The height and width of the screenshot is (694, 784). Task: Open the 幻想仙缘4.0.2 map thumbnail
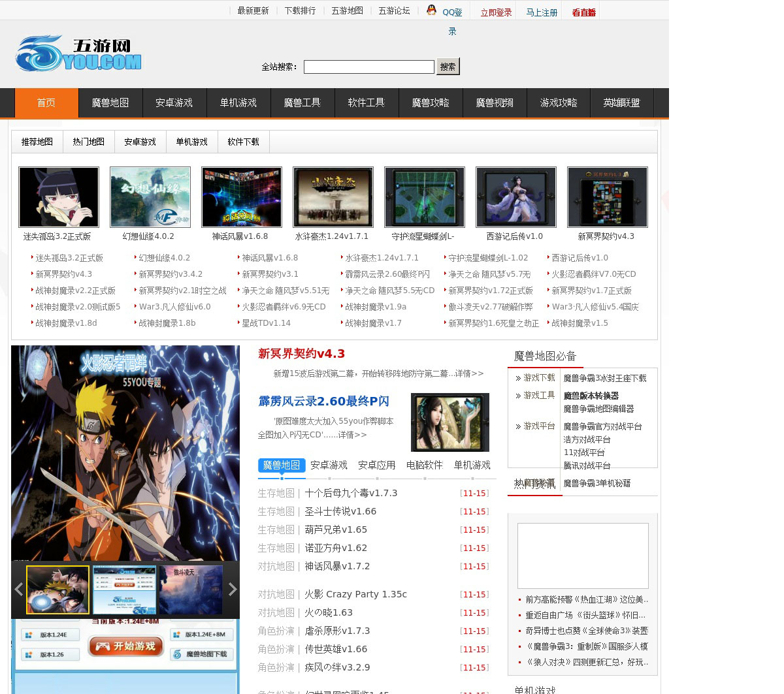(150, 197)
